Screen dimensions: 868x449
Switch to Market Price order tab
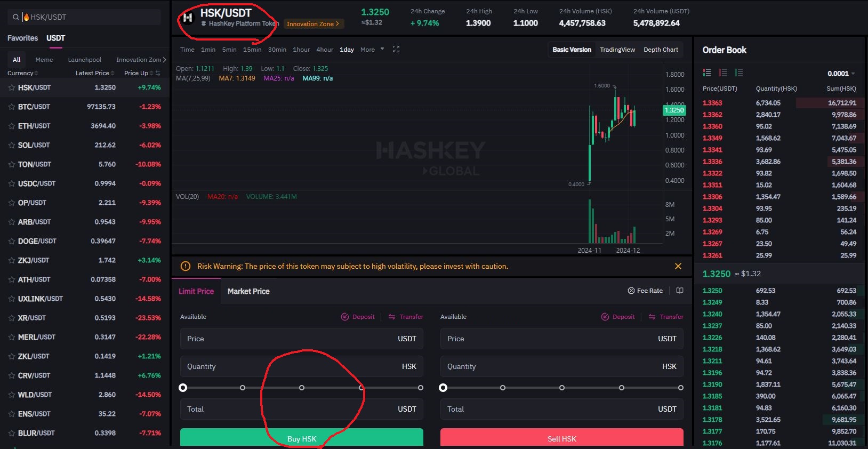[248, 291]
